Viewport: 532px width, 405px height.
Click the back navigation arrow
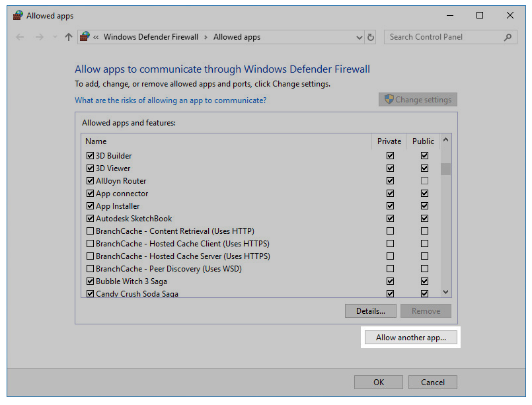[20, 37]
